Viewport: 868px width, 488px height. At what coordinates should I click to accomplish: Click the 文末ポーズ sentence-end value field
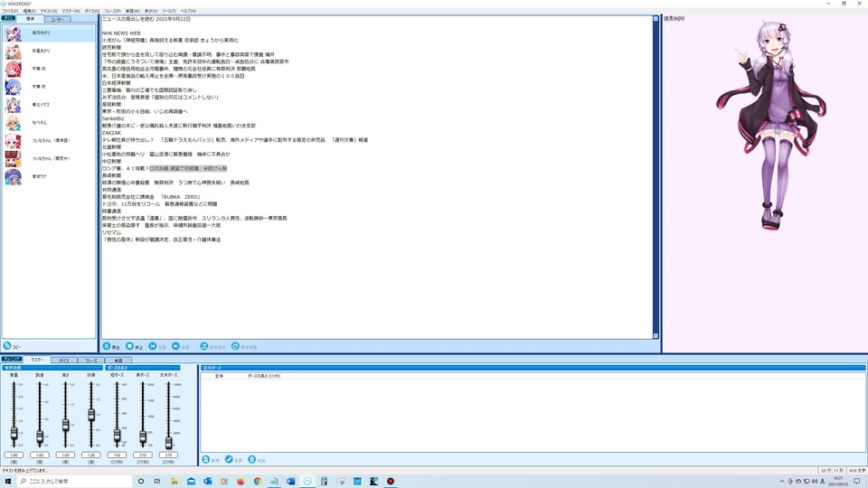click(x=168, y=455)
